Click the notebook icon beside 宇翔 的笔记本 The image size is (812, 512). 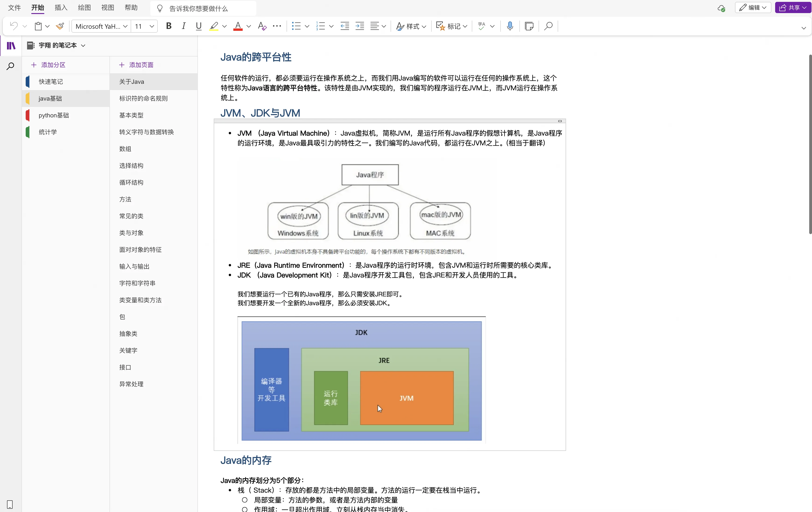coord(31,45)
